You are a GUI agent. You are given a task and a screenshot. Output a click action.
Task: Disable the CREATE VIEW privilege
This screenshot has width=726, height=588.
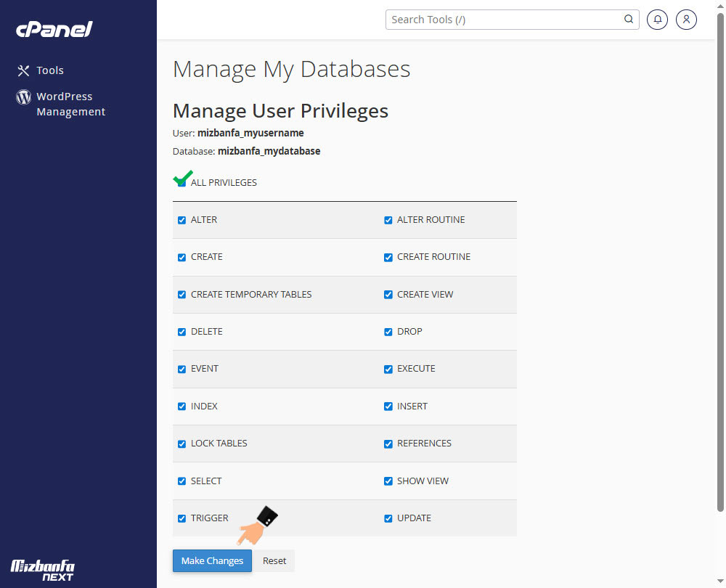(388, 295)
